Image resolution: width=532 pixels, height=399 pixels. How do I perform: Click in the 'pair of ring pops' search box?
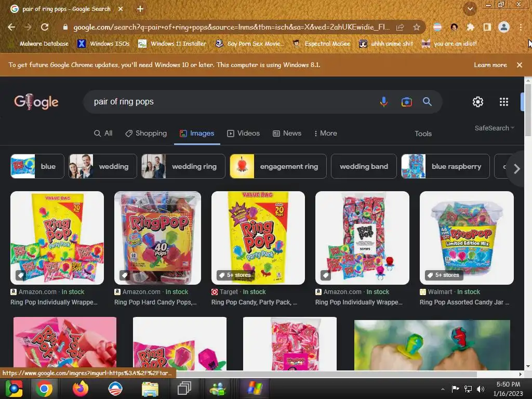pos(234,102)
